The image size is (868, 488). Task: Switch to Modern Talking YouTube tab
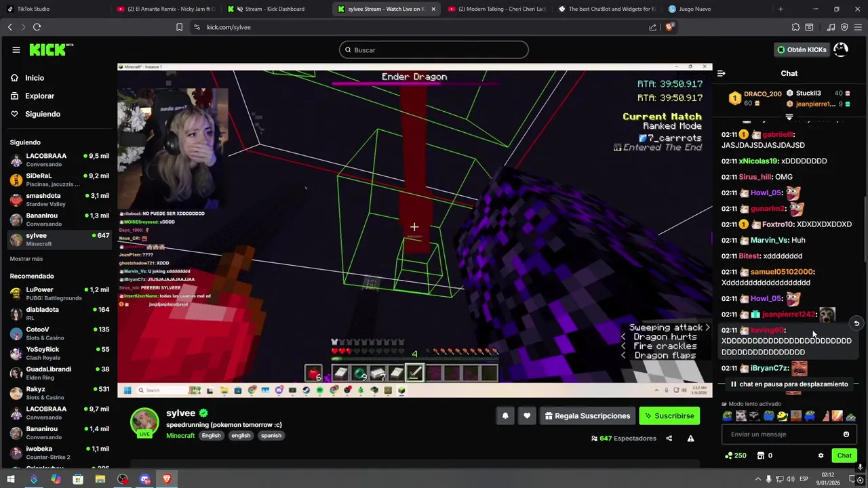click(497, 9)
